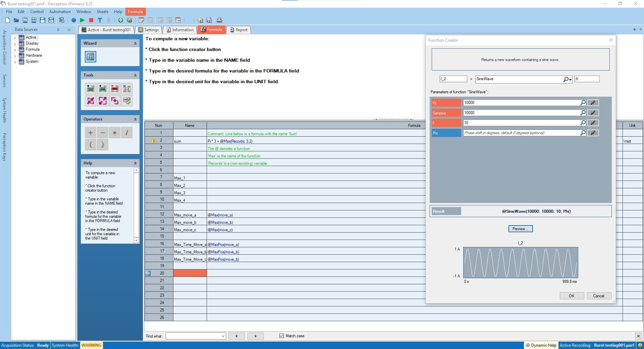
Task: Click the green zero reset toolbar icon
Action: click(x=121, y=20)
